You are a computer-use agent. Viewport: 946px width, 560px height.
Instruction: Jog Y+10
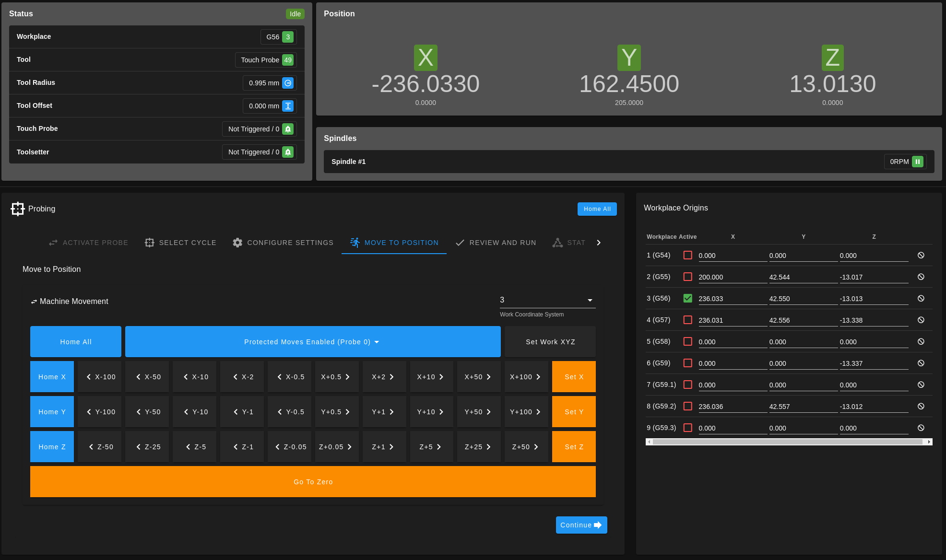tap(432, 412)
